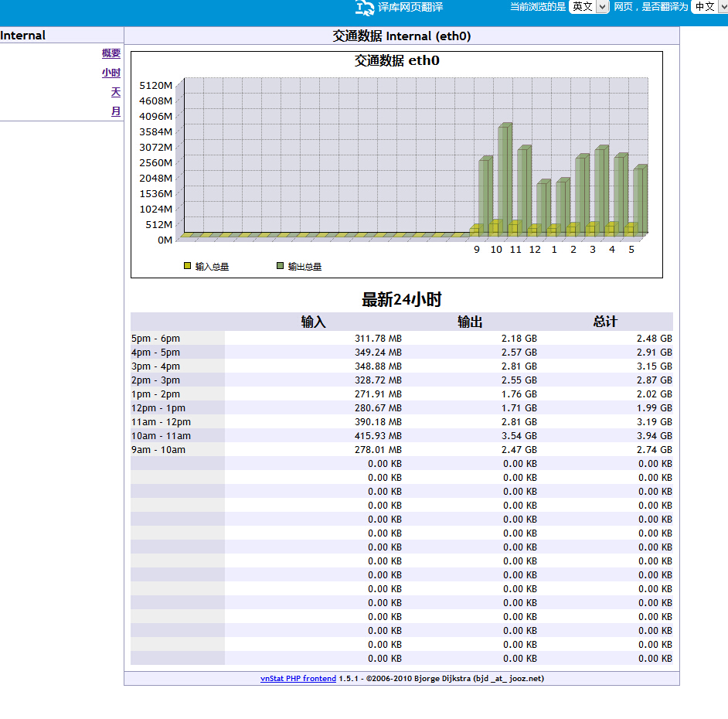Click the 349.24 MB input value
728x719 pixels.
coord(379,352)
